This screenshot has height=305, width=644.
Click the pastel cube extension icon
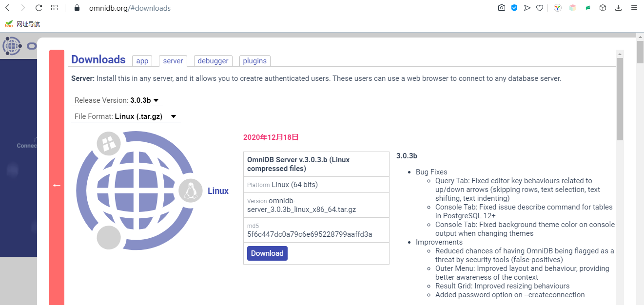coord(573,8)
